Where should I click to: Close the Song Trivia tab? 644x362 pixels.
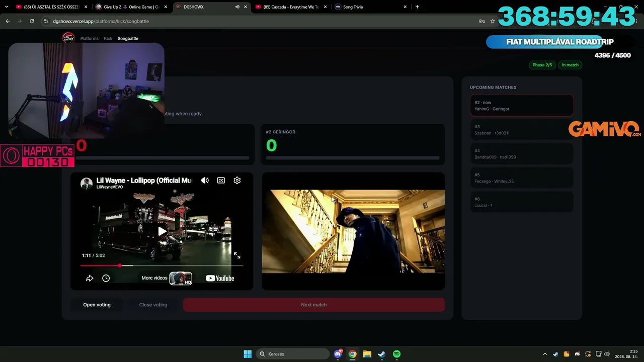[x=406, y=7]
